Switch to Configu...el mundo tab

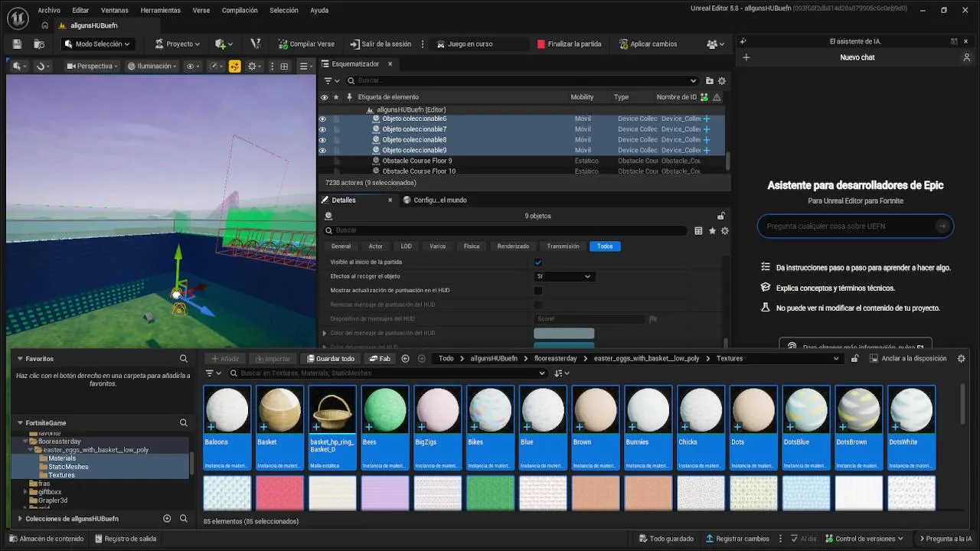pos(435,201)
